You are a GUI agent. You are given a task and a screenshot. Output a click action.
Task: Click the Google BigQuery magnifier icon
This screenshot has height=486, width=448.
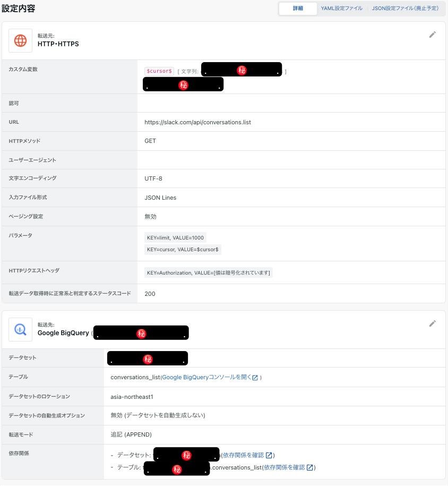pos(21,329)
